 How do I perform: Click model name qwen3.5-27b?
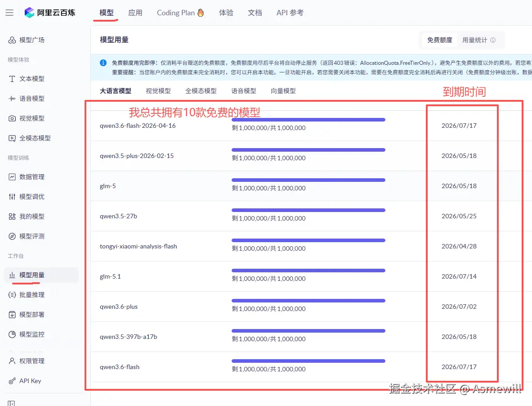(x=118, y=216)
